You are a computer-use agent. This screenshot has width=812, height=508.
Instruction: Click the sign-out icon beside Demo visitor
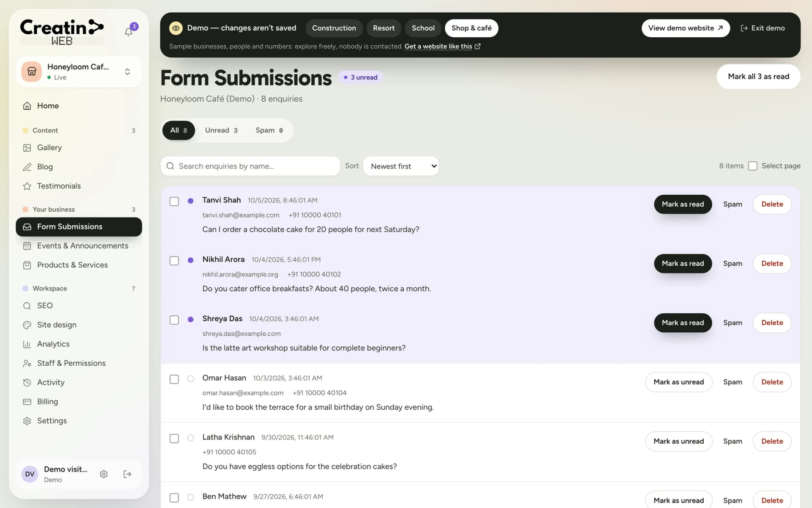coord(127,474)
